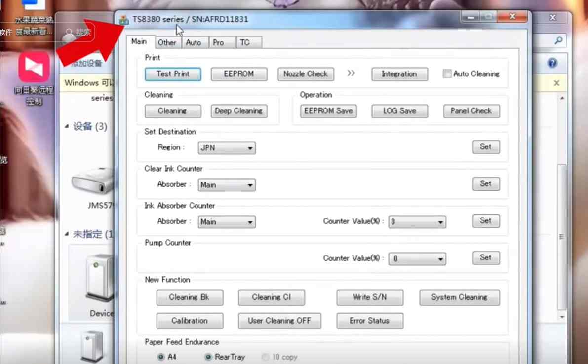Click the printer icon in title bar
Image resolution: width=588 pixels, height=364 pixels.
[x=123, y=20]
